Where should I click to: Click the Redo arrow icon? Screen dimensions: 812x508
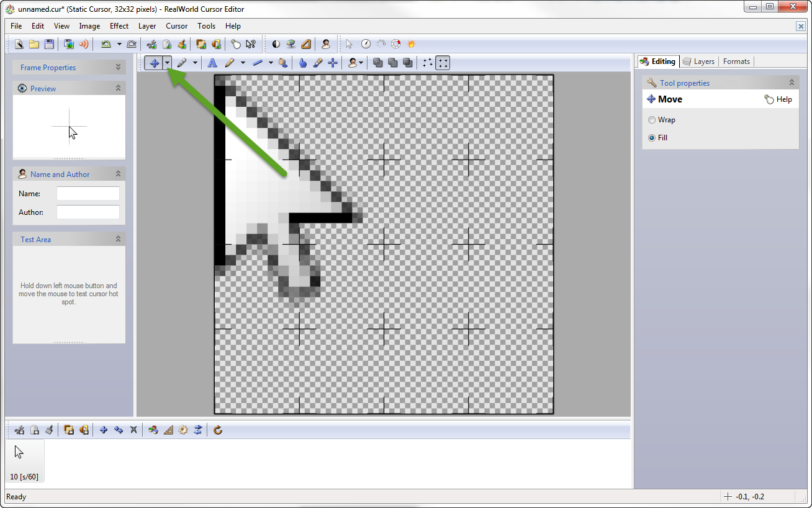(132, 44)
